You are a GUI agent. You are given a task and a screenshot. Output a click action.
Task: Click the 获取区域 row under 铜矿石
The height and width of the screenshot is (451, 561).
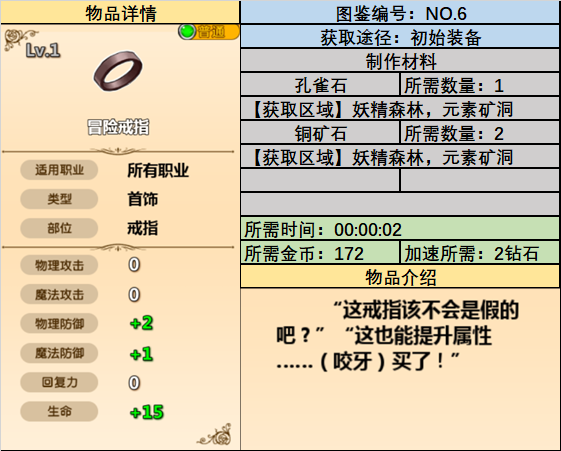click(x=400, y=157)
